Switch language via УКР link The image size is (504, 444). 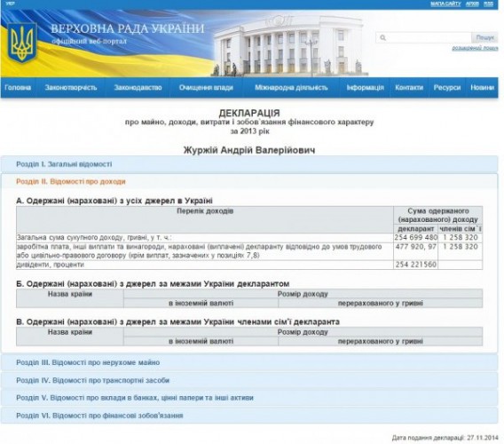10,4
